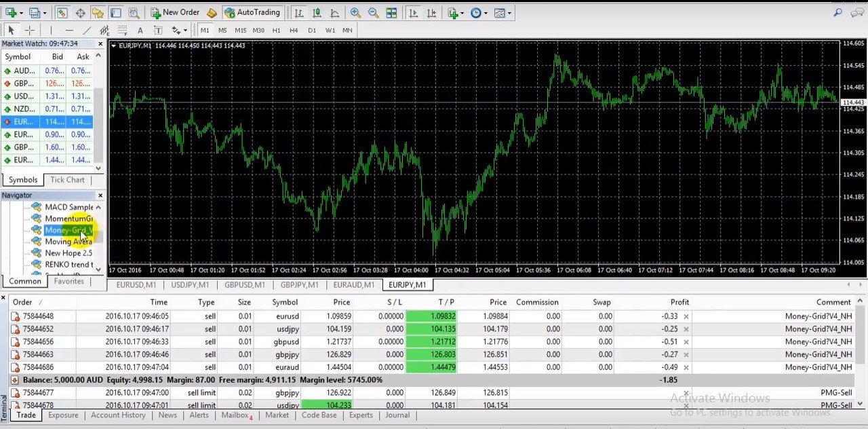Toggle the AutoTrading button

(x=252, y=12)
